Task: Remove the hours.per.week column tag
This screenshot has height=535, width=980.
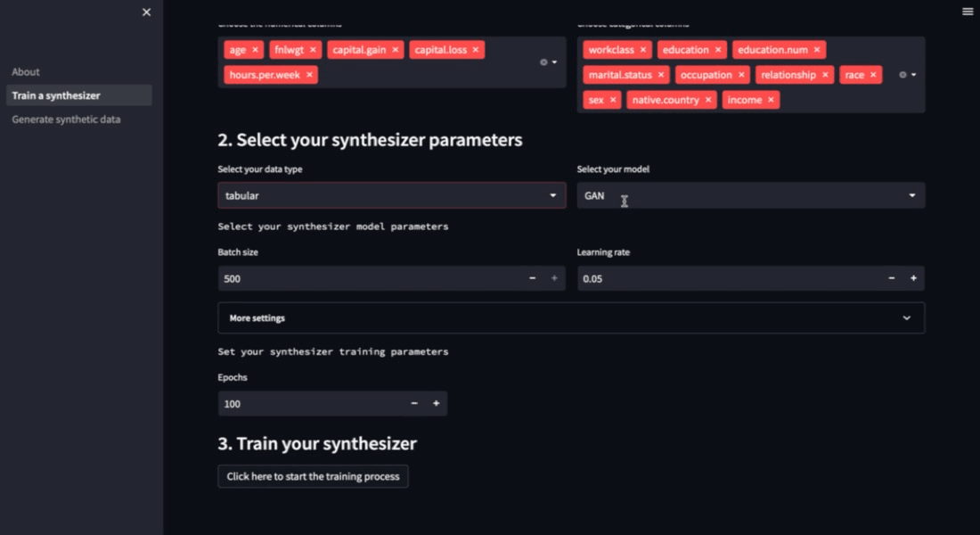Action: tap(309, 75)
